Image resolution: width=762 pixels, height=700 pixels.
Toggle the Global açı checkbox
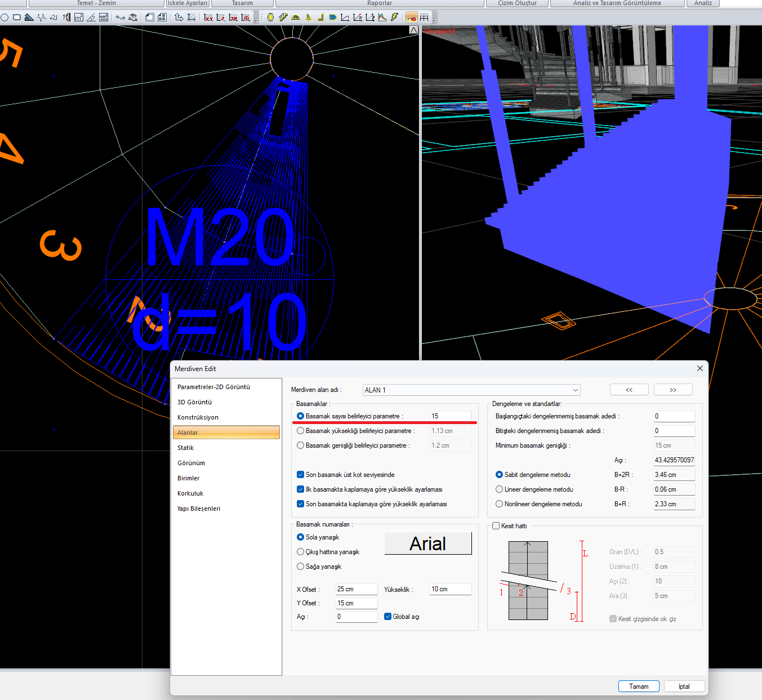pyautogui.click(x=387, y=617)
